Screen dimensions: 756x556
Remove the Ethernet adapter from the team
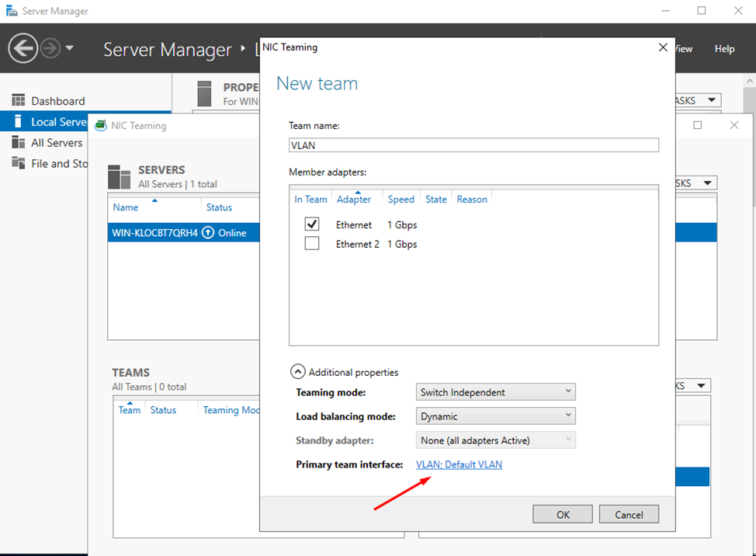coord(311,224)
